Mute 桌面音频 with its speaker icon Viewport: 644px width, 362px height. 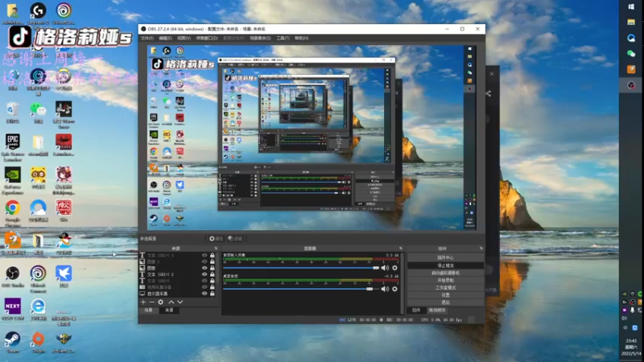385,289
